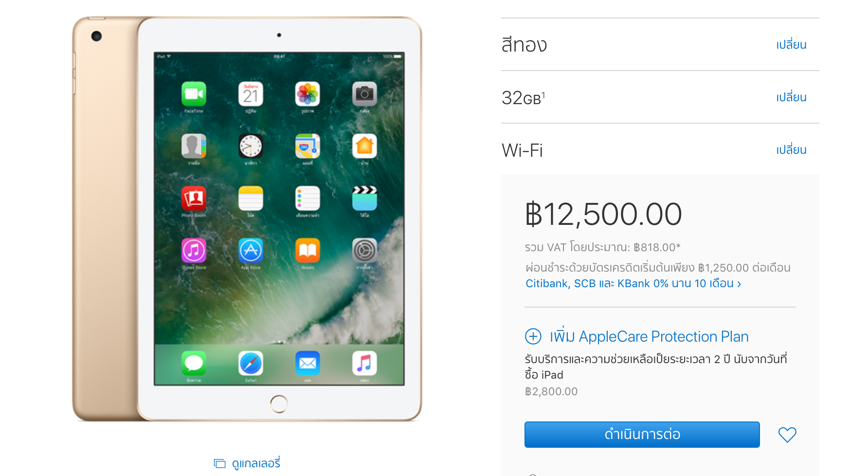Click the gold iPad product image

(x=247, y=219)
